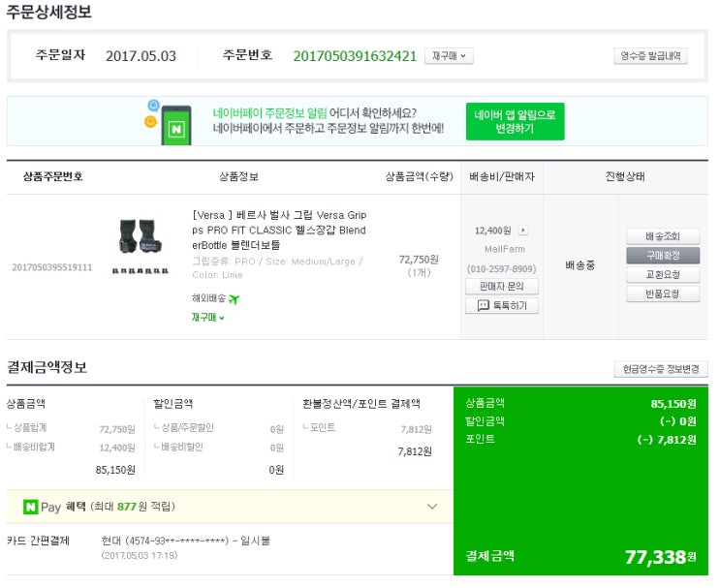Click the 85,150원 sum under 상품금액
This screenshot has width=720, height=588.
(x=115, y=470)
